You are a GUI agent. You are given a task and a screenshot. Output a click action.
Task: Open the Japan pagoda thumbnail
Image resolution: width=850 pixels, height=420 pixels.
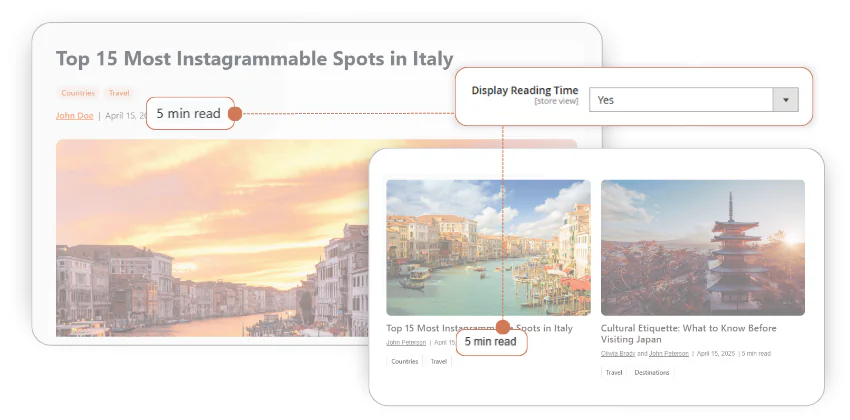click(x=702, y=247)
